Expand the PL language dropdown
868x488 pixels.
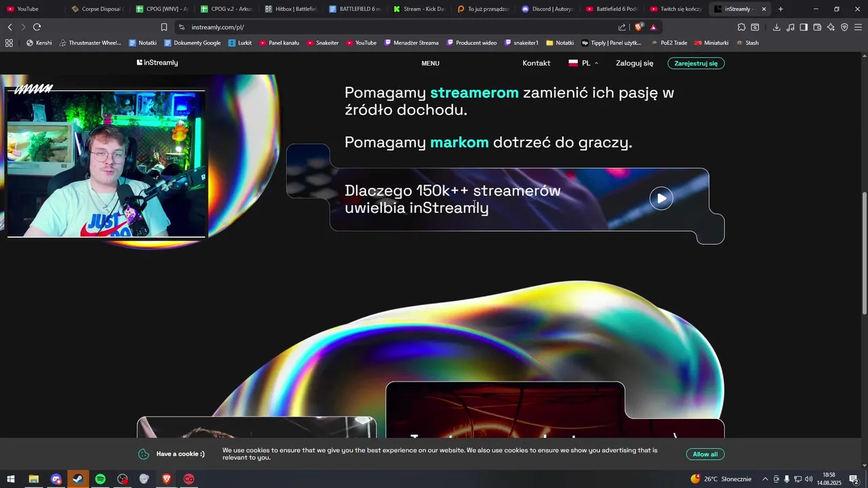(583, 63)
